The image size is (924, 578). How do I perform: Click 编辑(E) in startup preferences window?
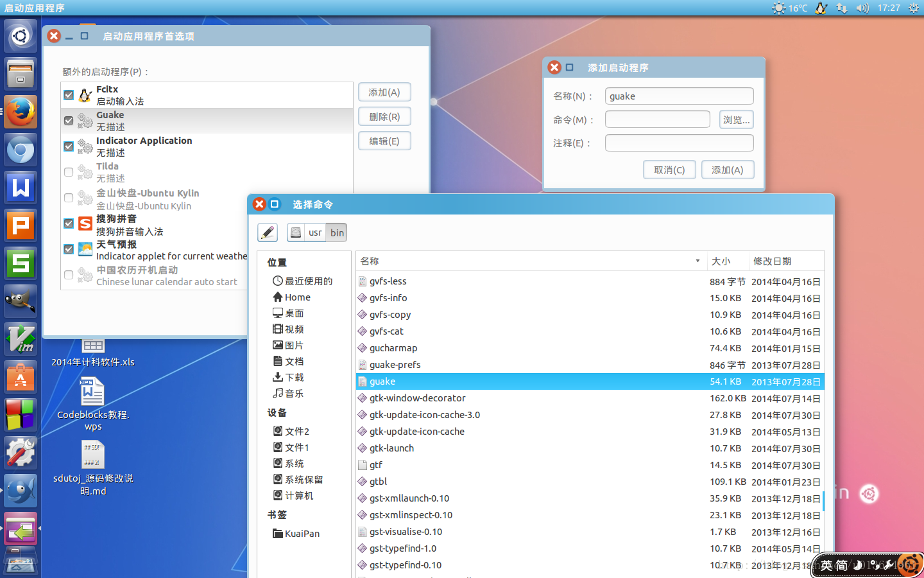tap(384, 141)
